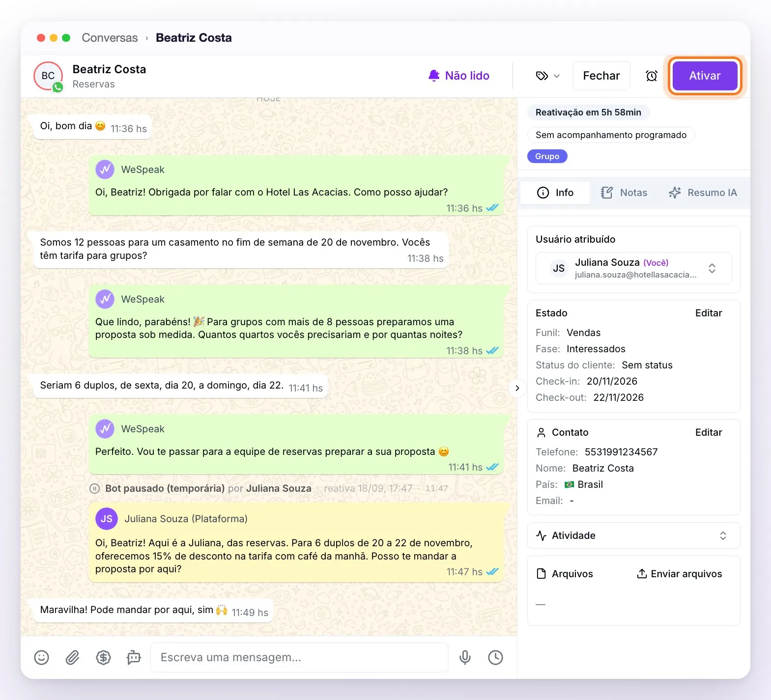
Task: Click the dollar payment icon
Action: click(103, 657)
